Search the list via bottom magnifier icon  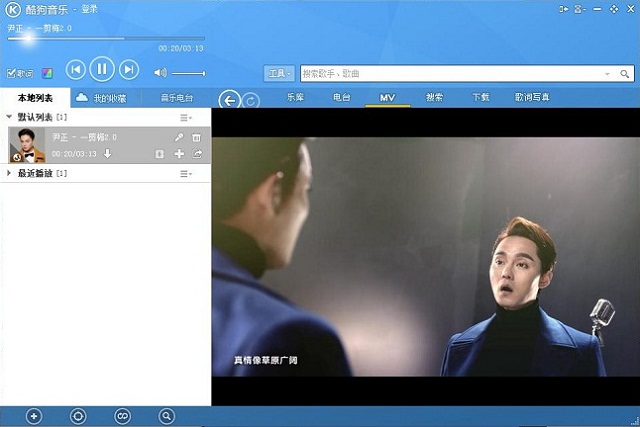pyautogui.click(x=167, y=416)
